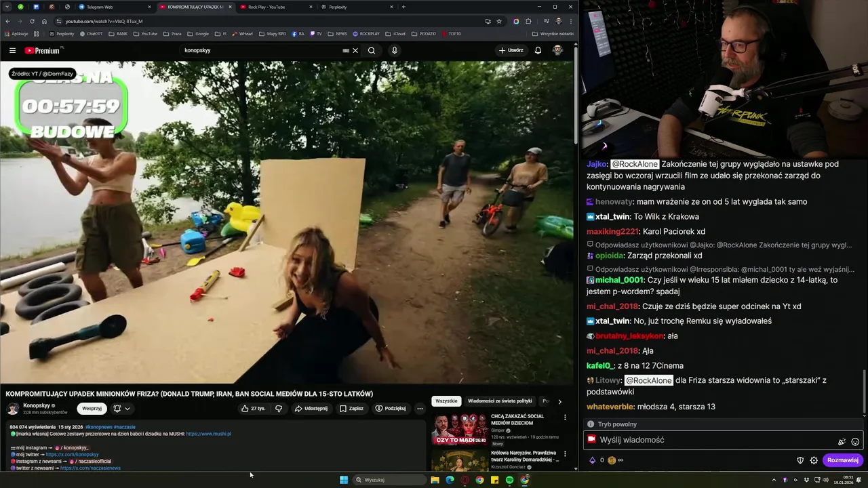Switch to the Perplexity browser tab
868x488 pixels.
coord(338,7)
